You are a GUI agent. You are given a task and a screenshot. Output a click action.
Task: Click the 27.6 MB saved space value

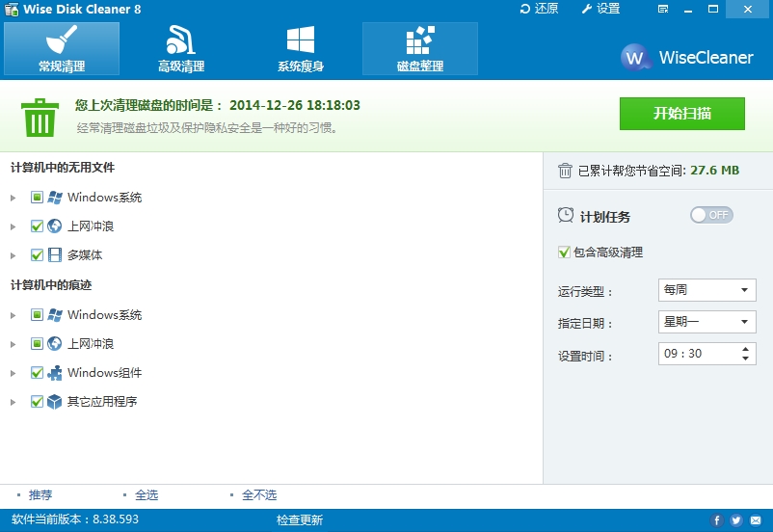point(715,171)
